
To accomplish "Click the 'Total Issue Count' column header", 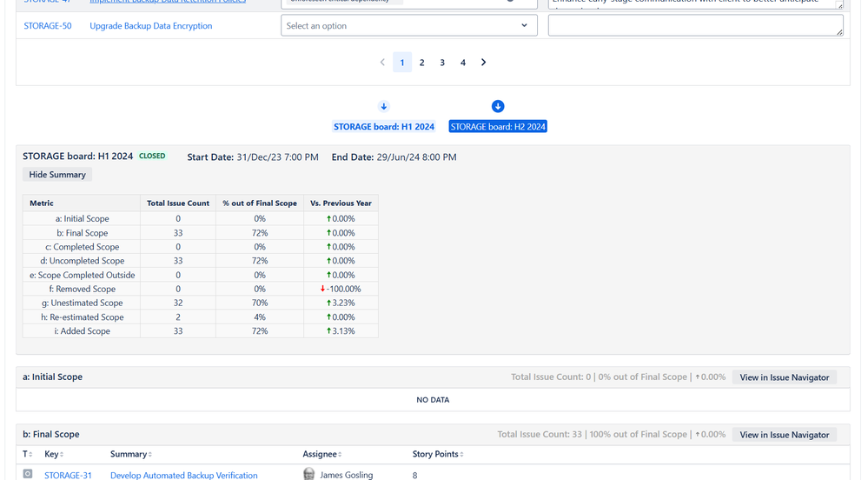I will tap(178, 203).
